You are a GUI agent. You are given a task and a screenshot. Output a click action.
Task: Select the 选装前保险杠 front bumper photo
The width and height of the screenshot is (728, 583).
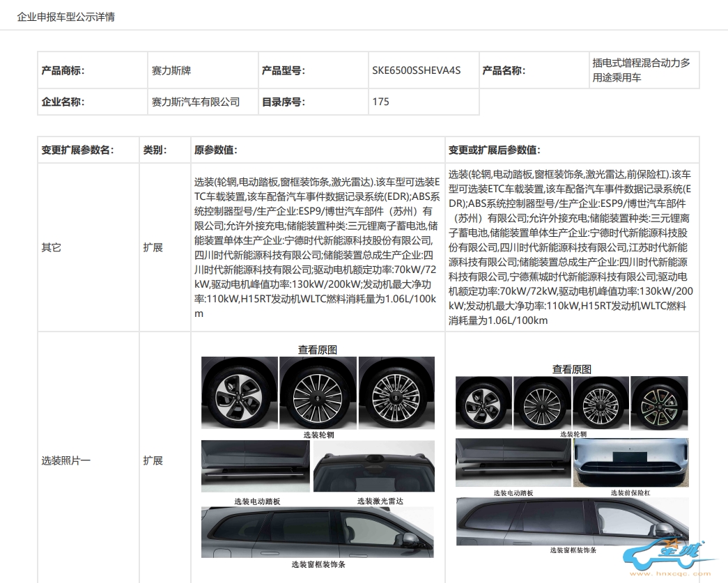point(630,463)
